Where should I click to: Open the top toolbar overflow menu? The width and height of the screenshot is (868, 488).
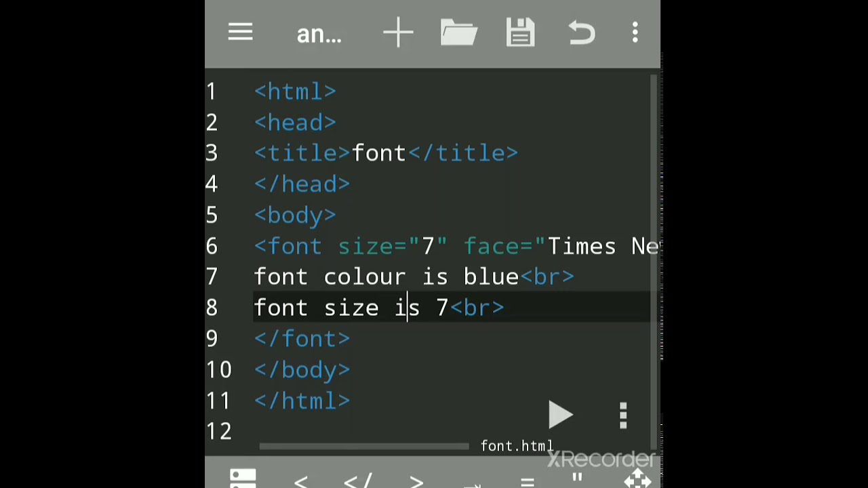[x=635, y=33]
